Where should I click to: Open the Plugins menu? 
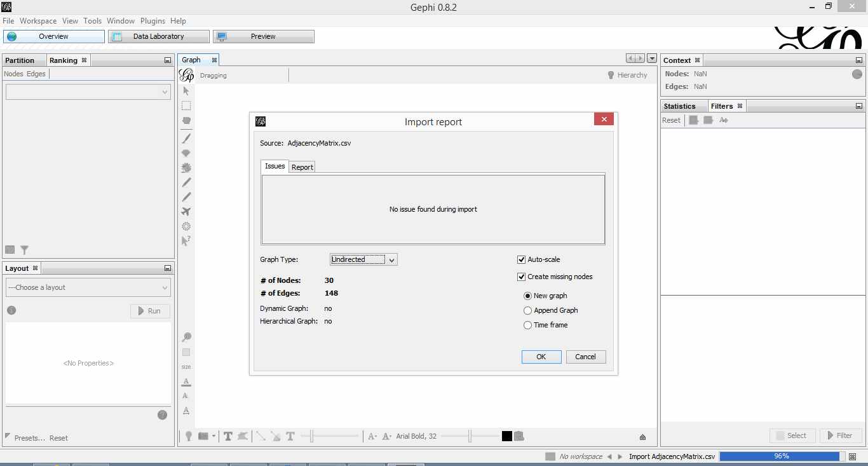tap(153, 21)
